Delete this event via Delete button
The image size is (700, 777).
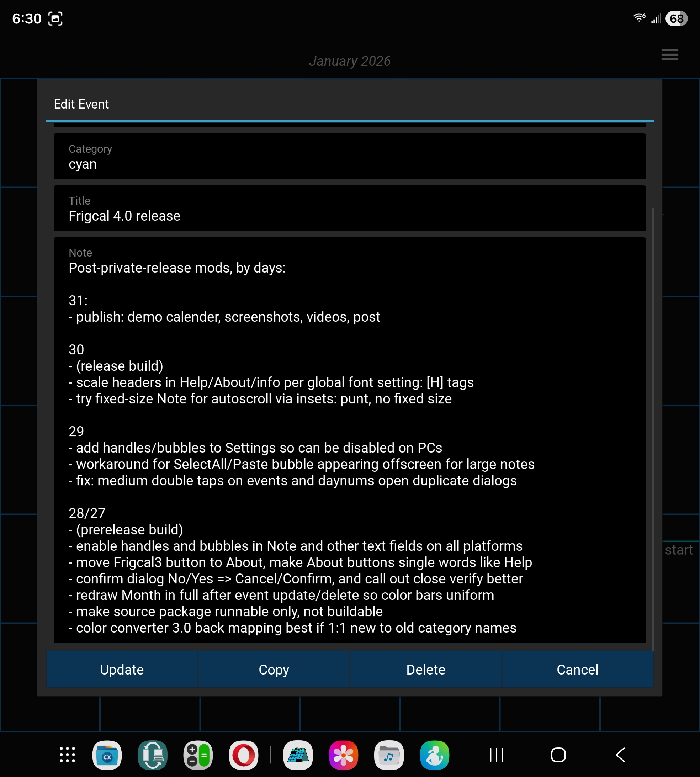(x=425, y=670)
